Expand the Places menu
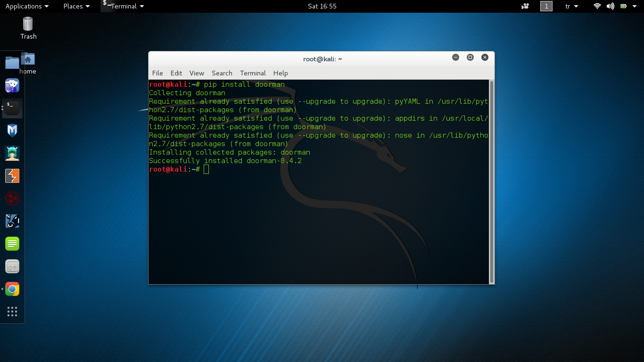Image resolution: width=644 pixels, height=362 pixels. click(76, 6)
